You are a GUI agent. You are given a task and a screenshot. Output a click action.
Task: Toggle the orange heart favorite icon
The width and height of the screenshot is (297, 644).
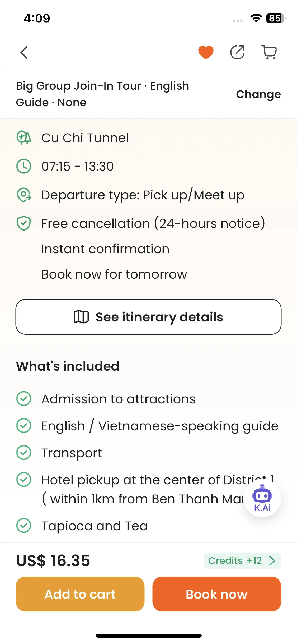point(206,52)
